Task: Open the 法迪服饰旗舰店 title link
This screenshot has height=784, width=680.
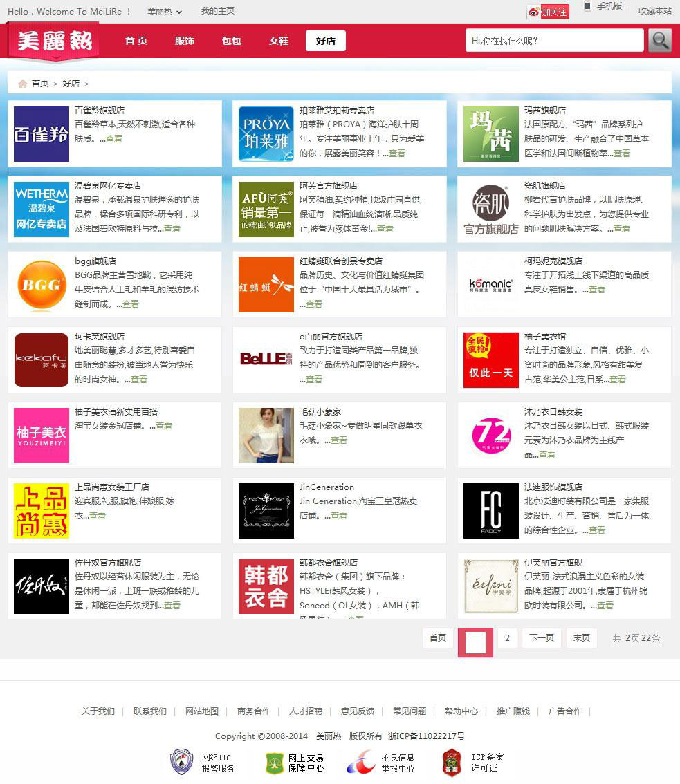Action: (553, 487)
